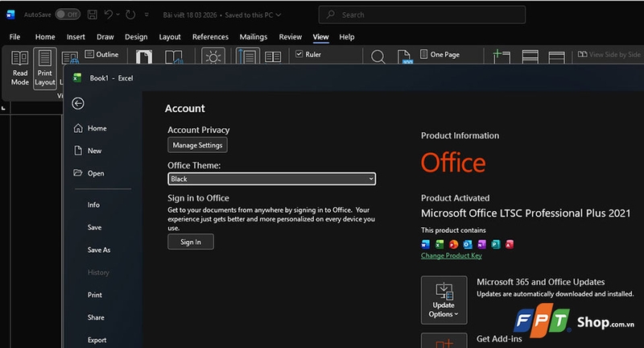The width and height of the screenshot is (644, 348).
Task: Switch to the Draw tab
Action: (x=105, y=37)
